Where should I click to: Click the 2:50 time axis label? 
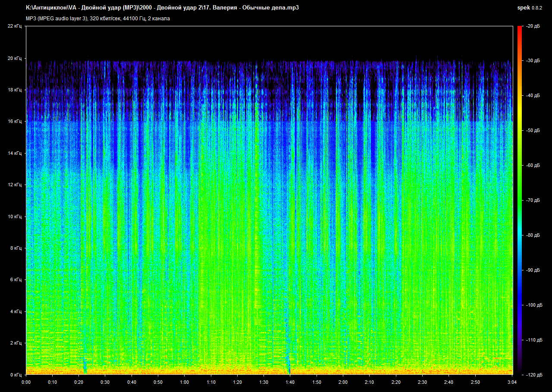pyautogui.click(x=475, y=382)
